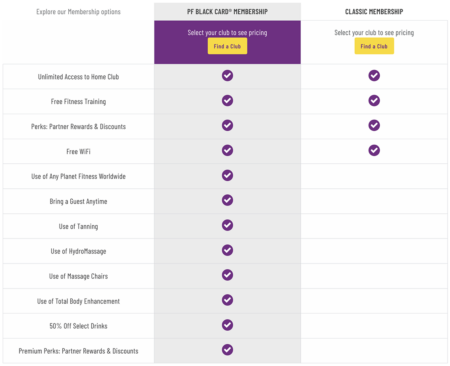Click Find a Club under Classic Membership
Image resolution: width=450 pixels, height=366 pixels.
click(374, 46)
